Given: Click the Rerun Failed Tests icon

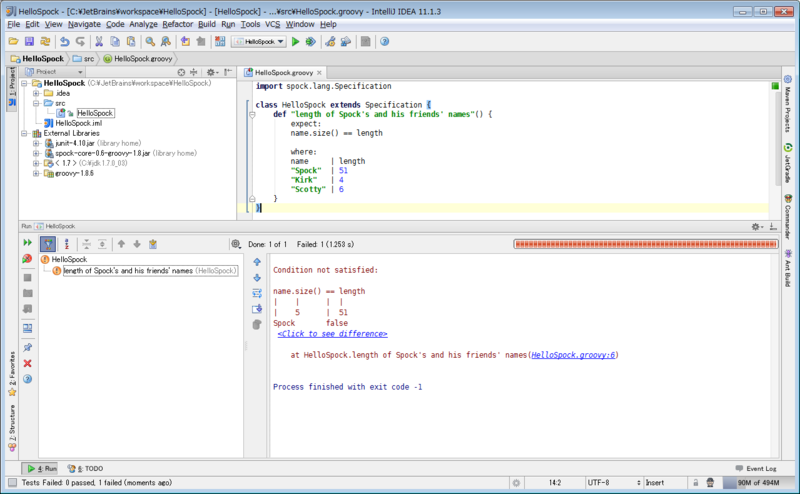Looking at the screenshot, I should (28, 259).
